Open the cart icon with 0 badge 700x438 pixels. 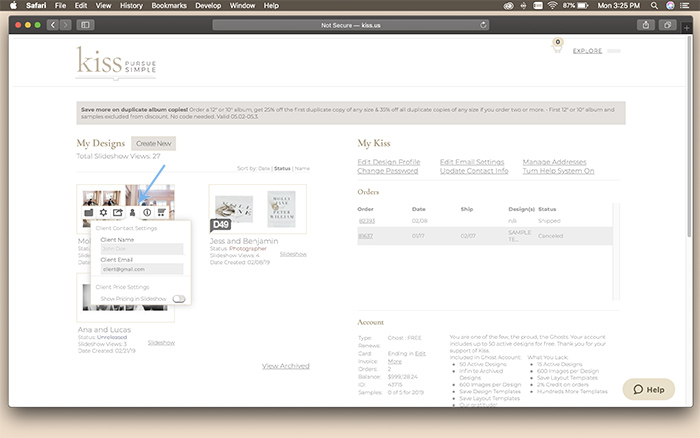pos(557,45)
